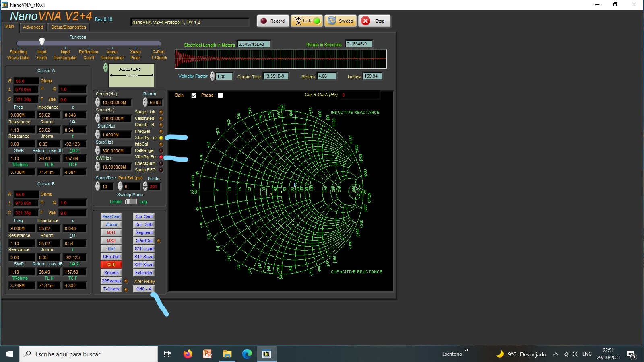Adjust the Span(Hz) stepper arrows
Image resolution: width=644 pixels, height=362 pixels.
tap(97, 118)
